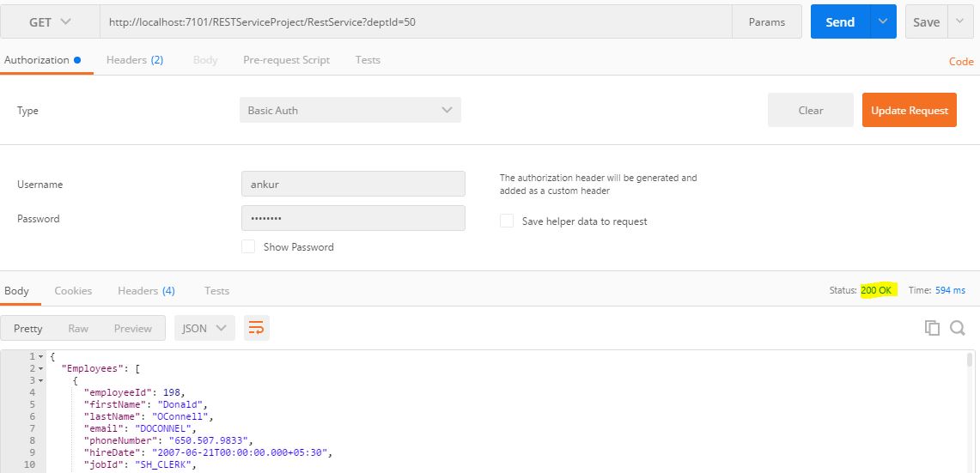Open the Pre-request Script tab
980x473 pixels.
coord(286,60)
